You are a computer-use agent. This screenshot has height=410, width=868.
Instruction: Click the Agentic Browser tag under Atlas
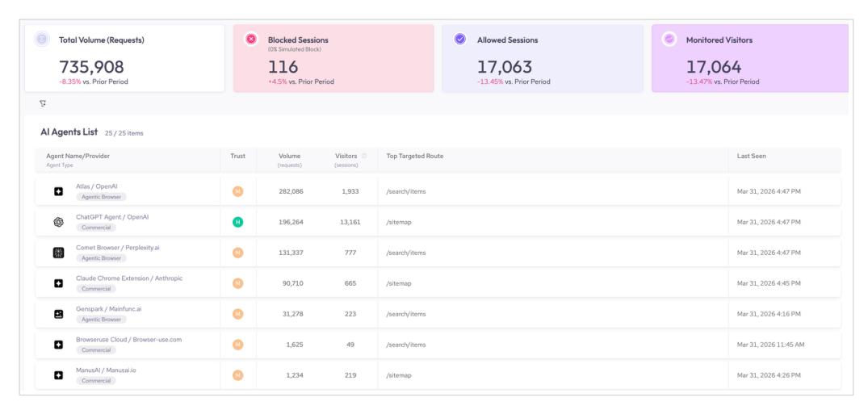point(101,197)
